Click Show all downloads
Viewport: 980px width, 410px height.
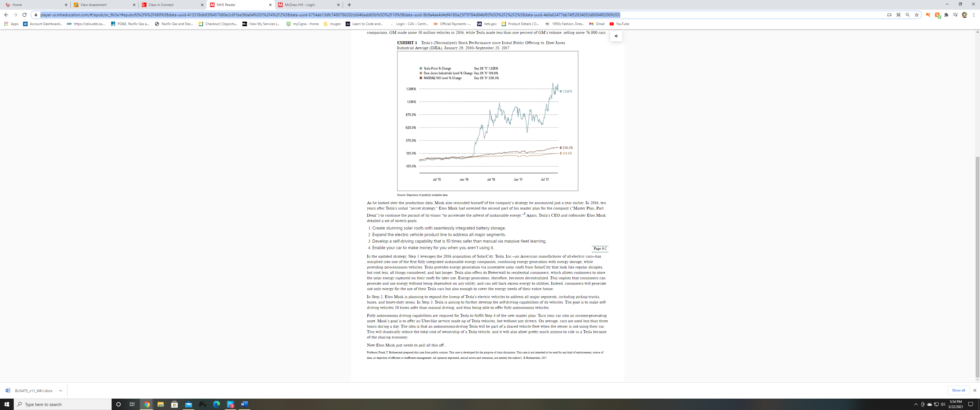coord(958,390)
